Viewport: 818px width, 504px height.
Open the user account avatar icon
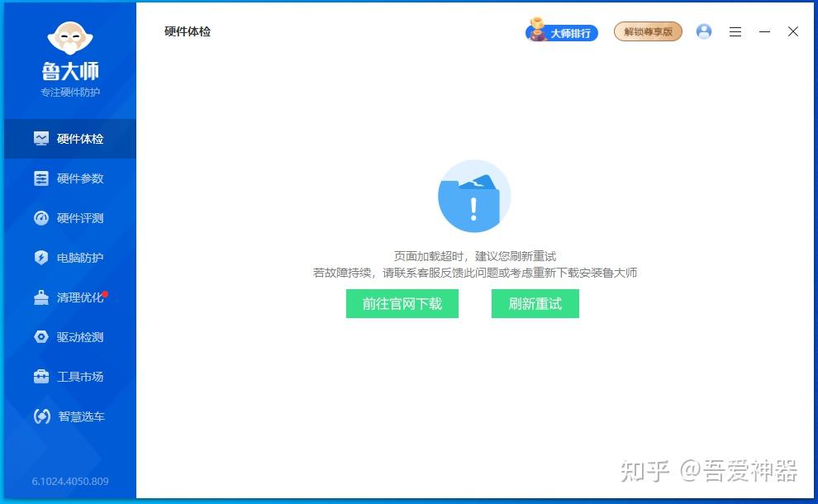coord(704,32)
